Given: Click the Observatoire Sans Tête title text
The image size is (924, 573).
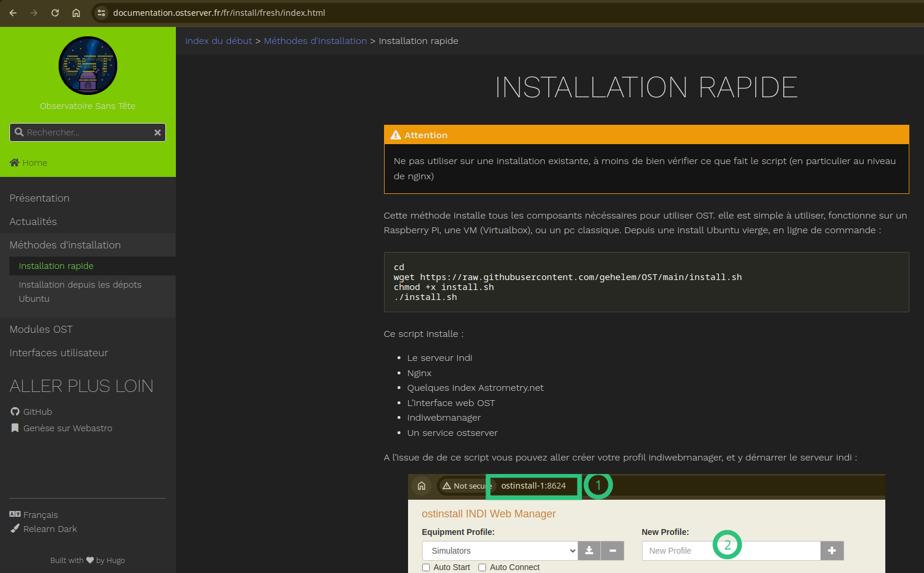Looking at the screenshot, I should click(x=87, y=106).
